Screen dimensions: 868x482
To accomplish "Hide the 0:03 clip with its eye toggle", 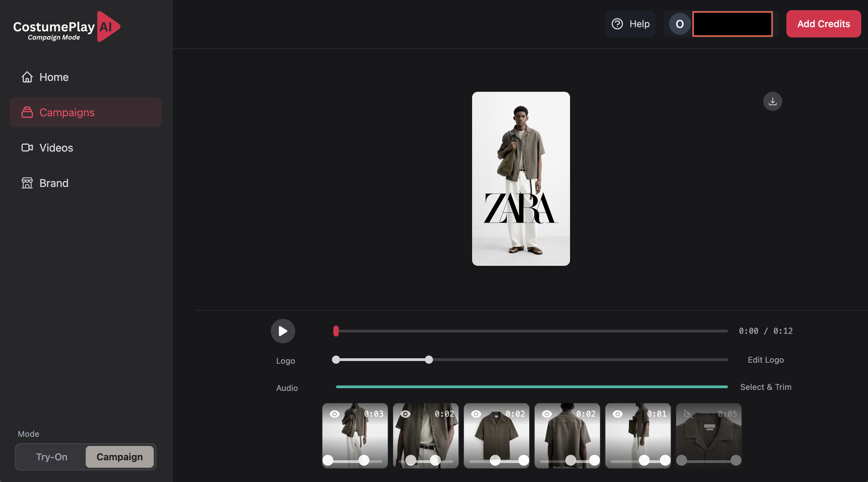I will pos(334,414).
